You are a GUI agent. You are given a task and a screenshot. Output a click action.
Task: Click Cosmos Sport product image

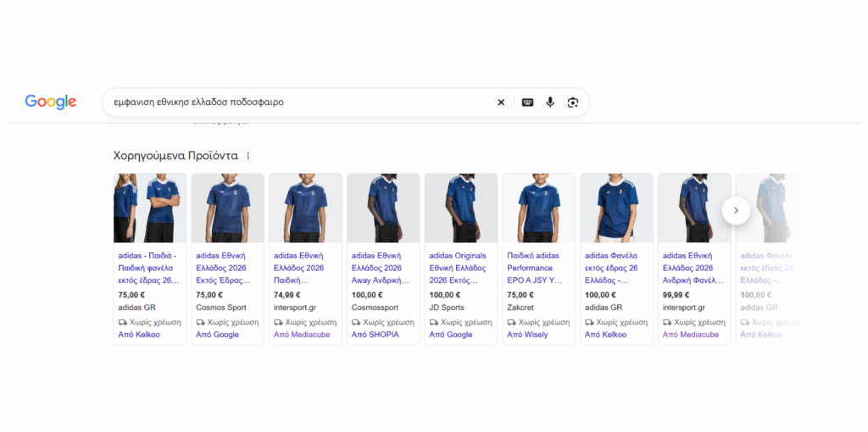pyautogui.click(x=228, y=208)
